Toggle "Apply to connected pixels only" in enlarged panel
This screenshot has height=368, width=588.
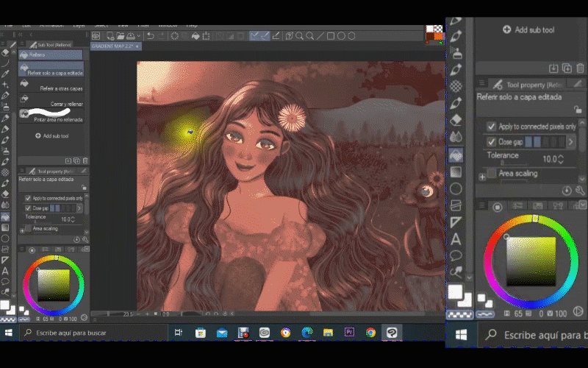[492, 127]
